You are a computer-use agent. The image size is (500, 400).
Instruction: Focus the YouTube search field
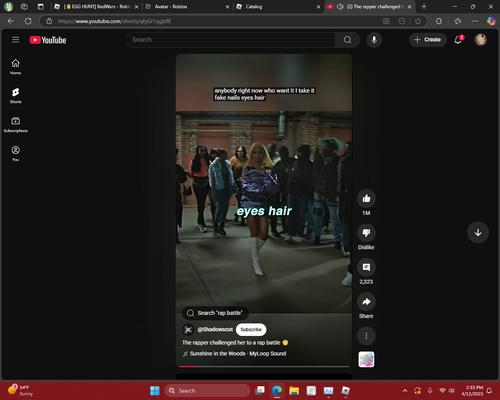(231, 40)
